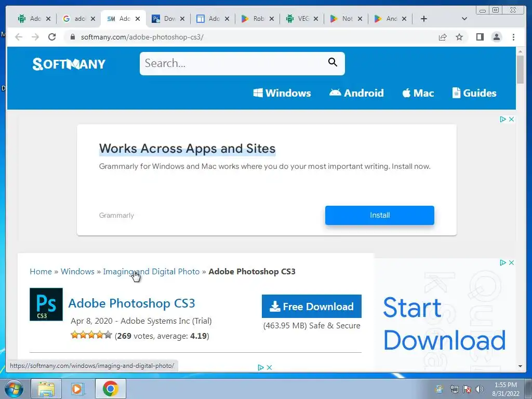Close the Grammarly ad with the X icon
This screenshot has height=399, width=532.
[x=511, y=119]
